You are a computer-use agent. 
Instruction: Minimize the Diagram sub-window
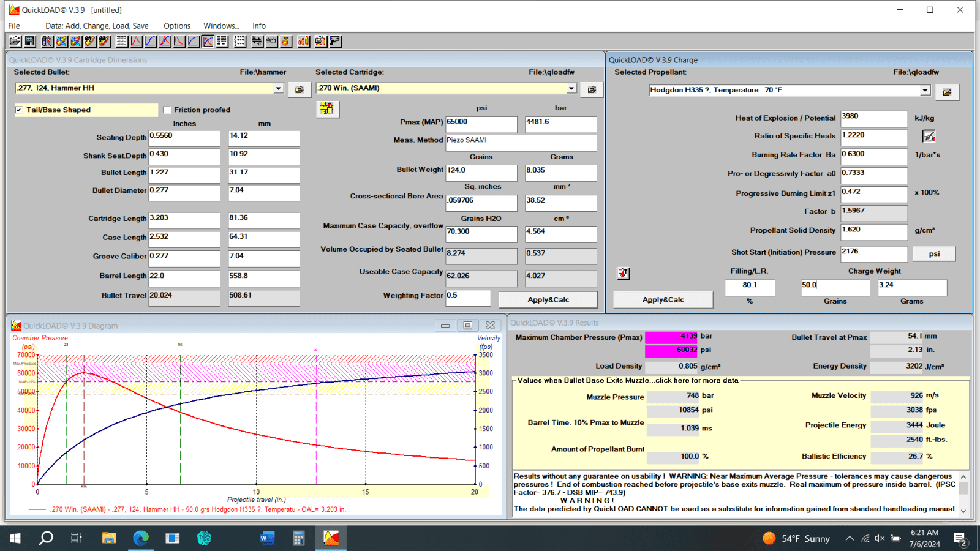point(445,325)
